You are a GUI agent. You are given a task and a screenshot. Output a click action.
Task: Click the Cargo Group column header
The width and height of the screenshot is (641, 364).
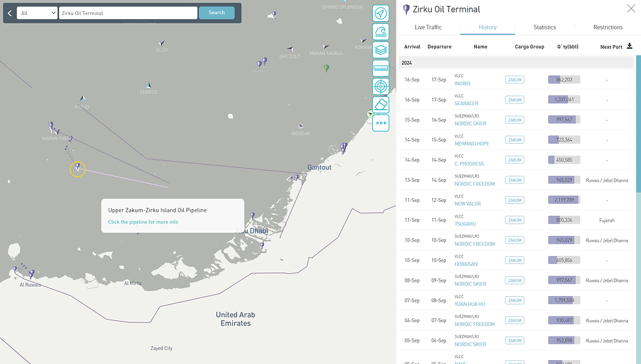[529, 46]
